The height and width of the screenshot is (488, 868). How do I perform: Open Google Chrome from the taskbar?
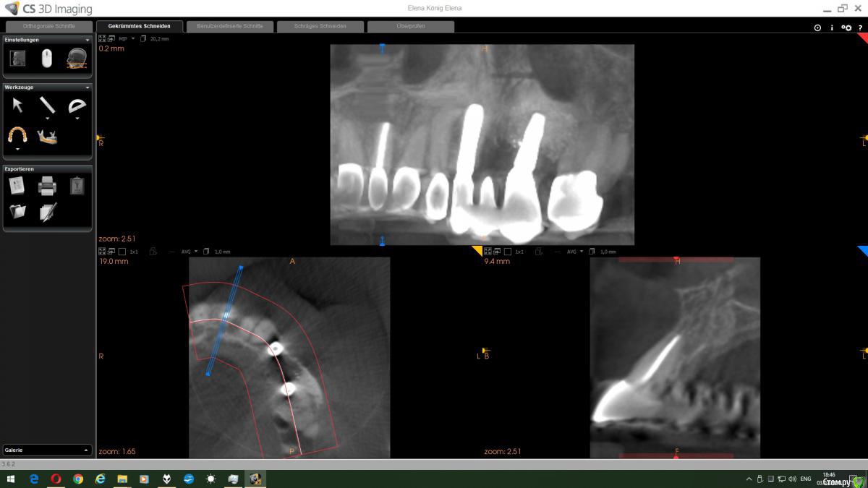tap(78, 479)
